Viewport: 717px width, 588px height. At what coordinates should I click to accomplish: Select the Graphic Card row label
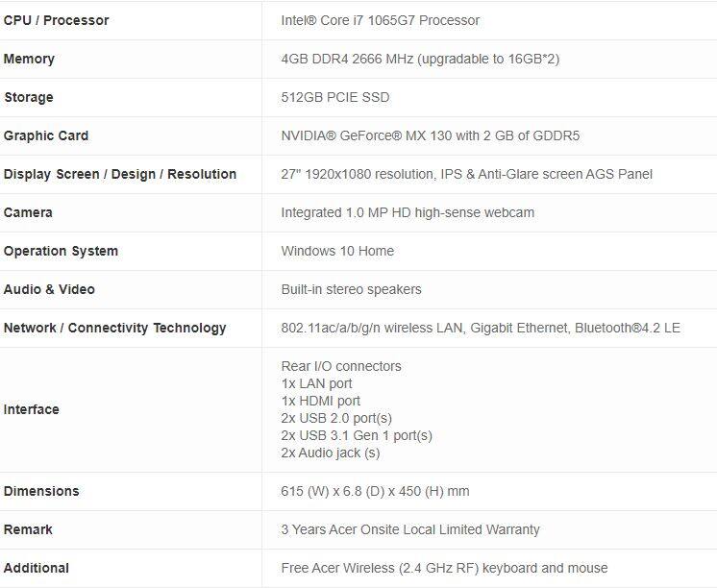pyautogui.click(x=46, y=135)
